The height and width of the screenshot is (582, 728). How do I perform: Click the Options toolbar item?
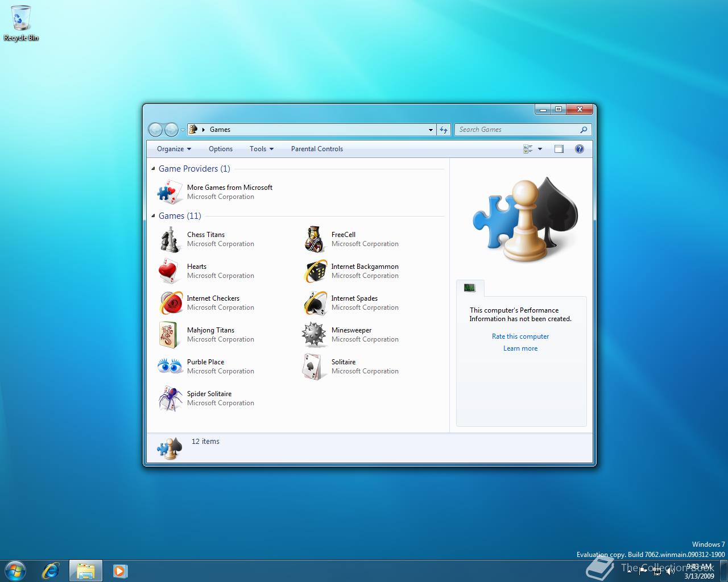click(x=221, y=149)
